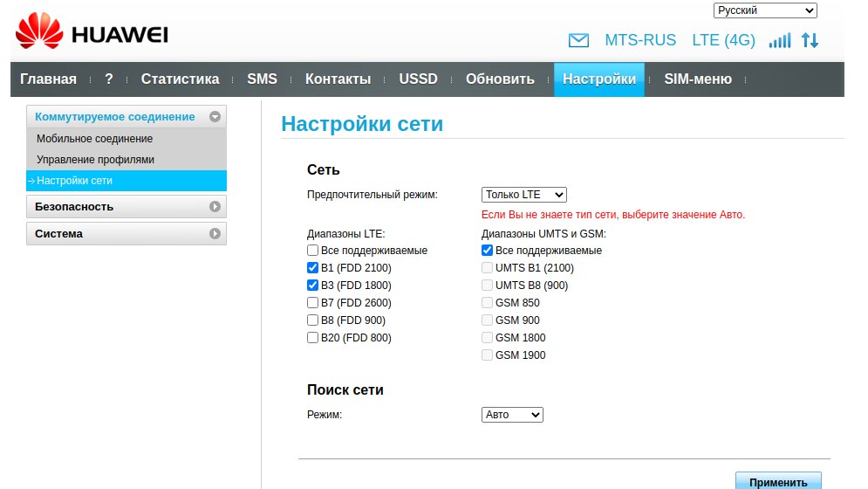Open the SMS tab
868x489 pixels.
coord(262,79)
